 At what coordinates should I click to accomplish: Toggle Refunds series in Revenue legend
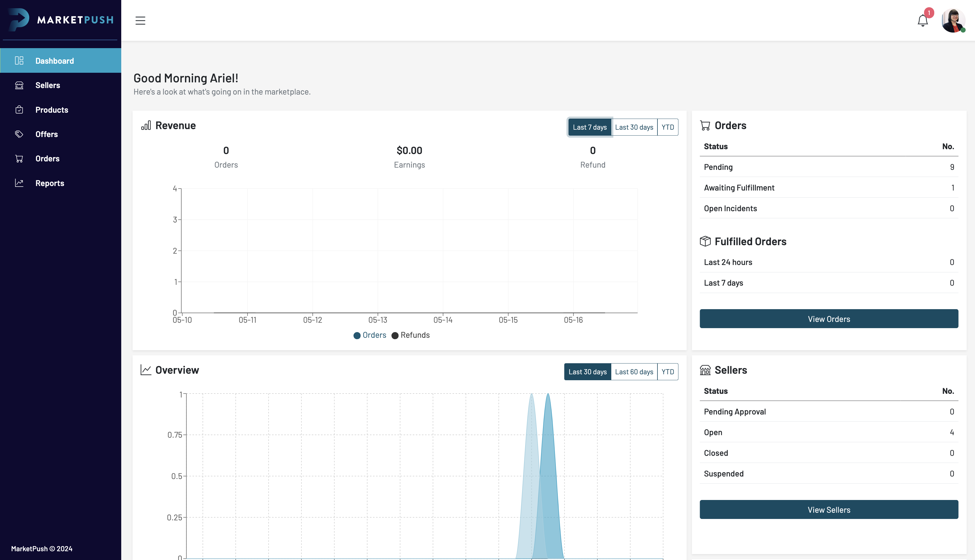click(410, 335)
